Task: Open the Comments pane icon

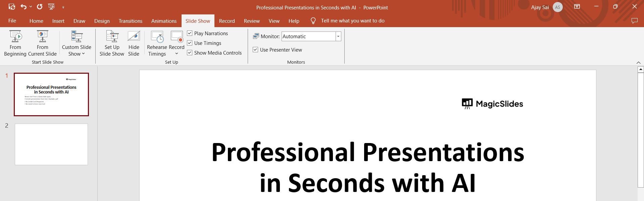Action: pyautogui.click(x=634, y=21)
